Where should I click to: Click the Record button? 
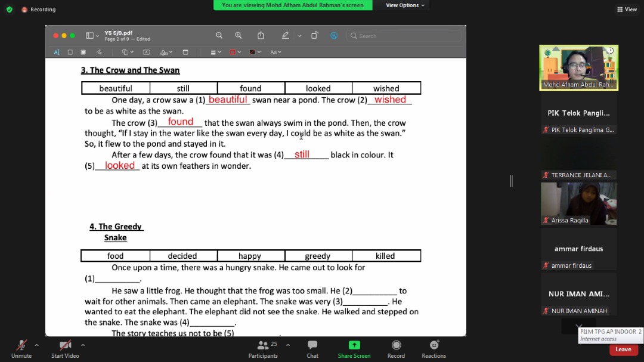pos(396,349)
